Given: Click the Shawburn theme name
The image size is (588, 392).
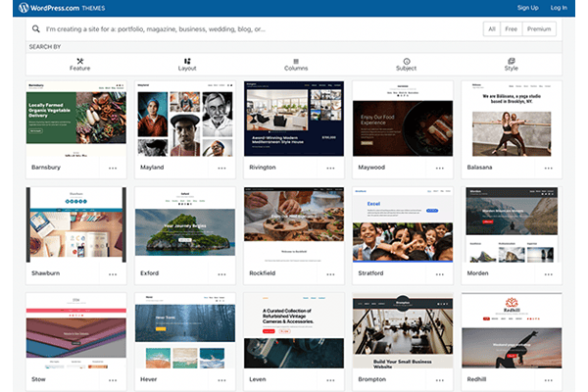Looking at the screenshot, I should (45, 273).
